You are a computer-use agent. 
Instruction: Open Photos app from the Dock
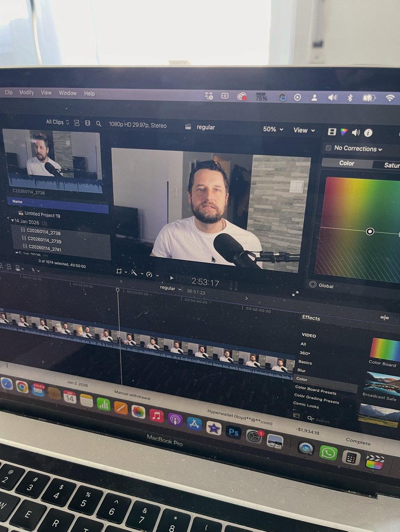pos(138,411)
